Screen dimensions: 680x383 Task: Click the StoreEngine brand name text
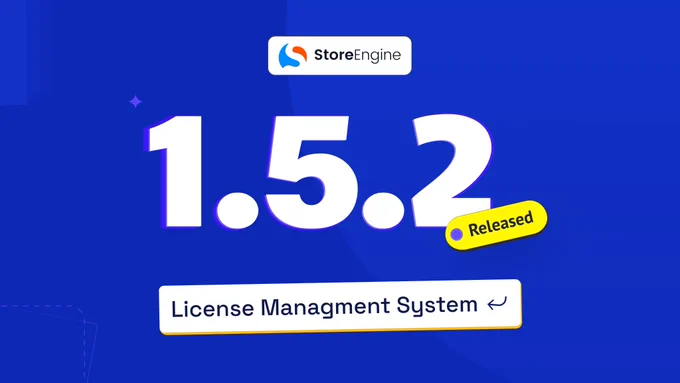[357, 56]
